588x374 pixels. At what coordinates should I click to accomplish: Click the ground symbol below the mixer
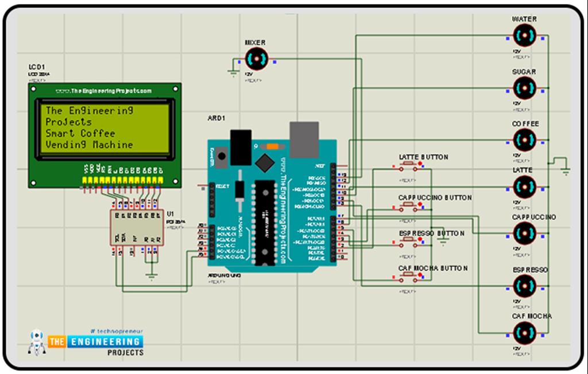click(x=233, y=72)
